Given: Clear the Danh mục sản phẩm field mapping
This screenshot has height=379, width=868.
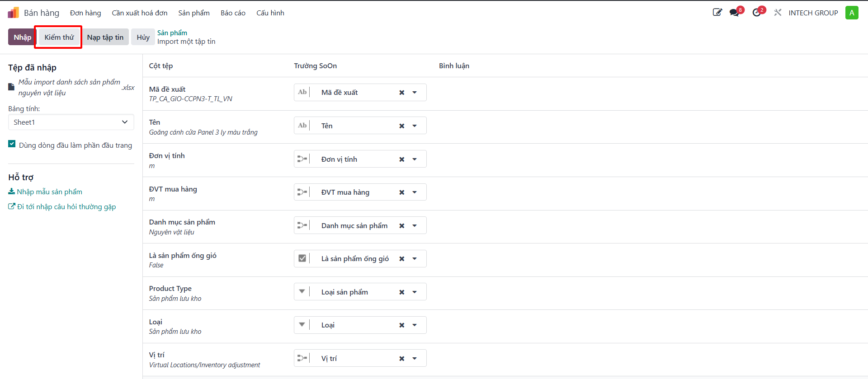Looking at the screenshot, I should (401, 226).
